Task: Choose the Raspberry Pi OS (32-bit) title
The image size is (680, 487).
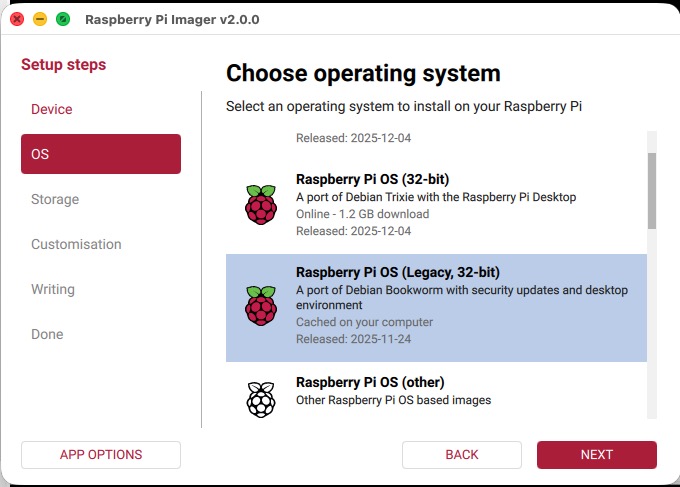Action: click(359, 179)
